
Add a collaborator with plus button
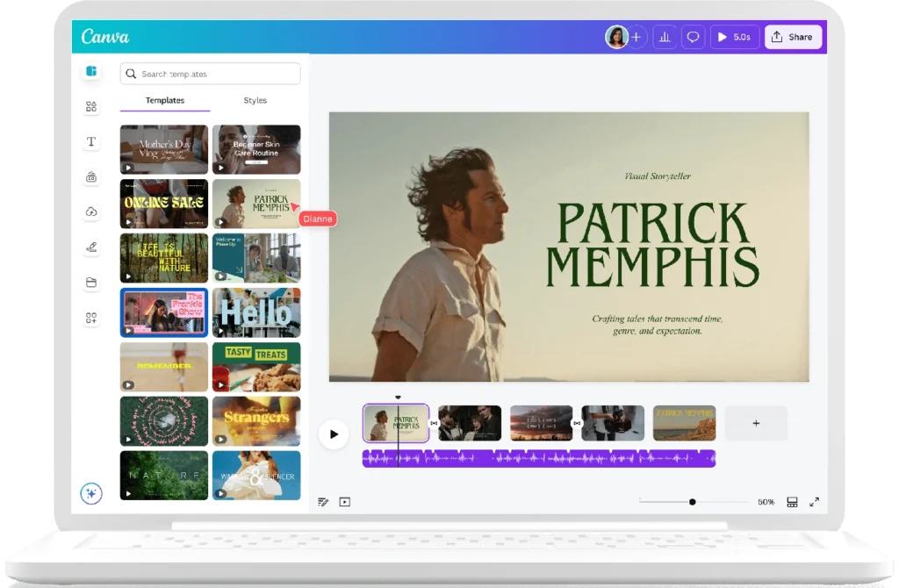[x=636, y=37]
